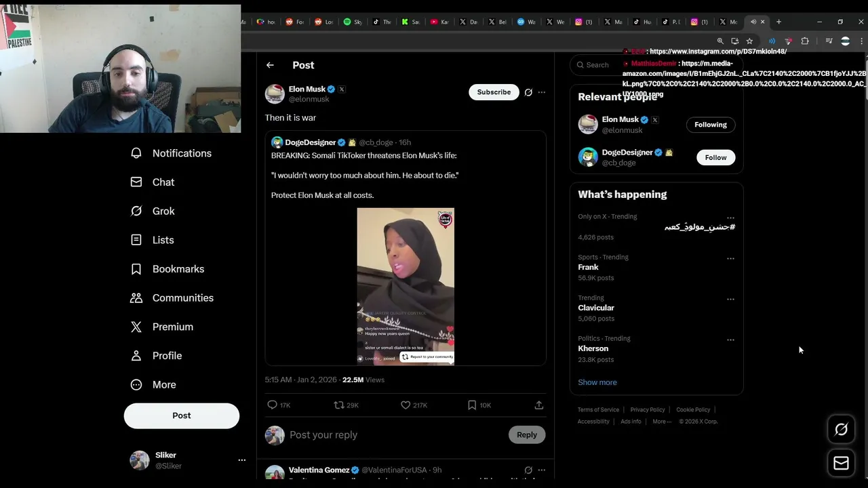This screenshot has width=868, height=488.
Task: Open a new browser tab
Action: (778, 22)
